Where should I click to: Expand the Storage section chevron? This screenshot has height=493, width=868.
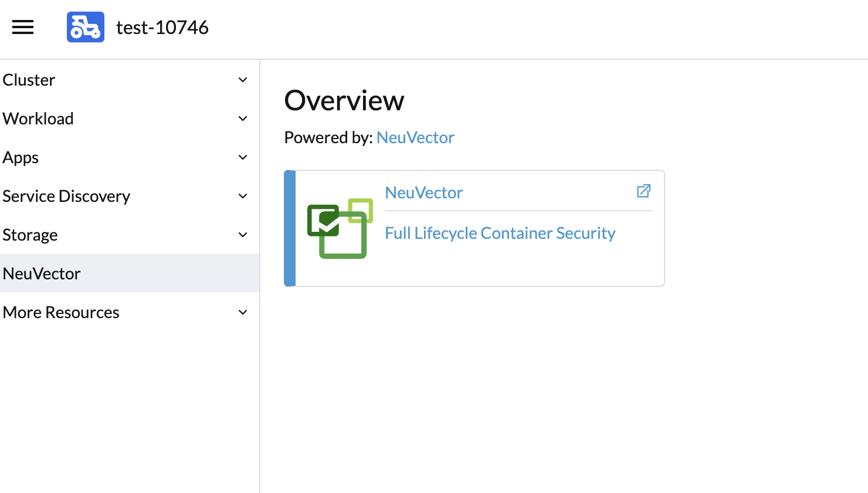point(242,234)
